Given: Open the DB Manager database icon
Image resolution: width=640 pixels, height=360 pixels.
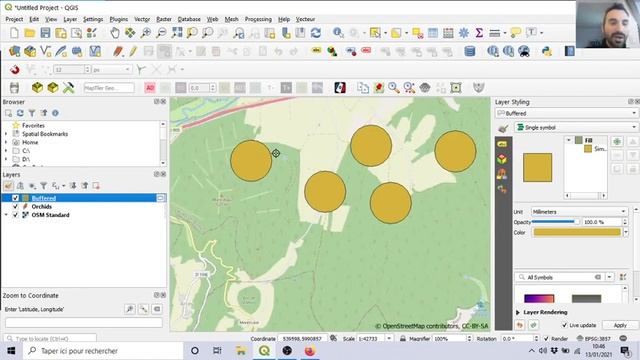Looking at the screenshot, I should 469,51.
